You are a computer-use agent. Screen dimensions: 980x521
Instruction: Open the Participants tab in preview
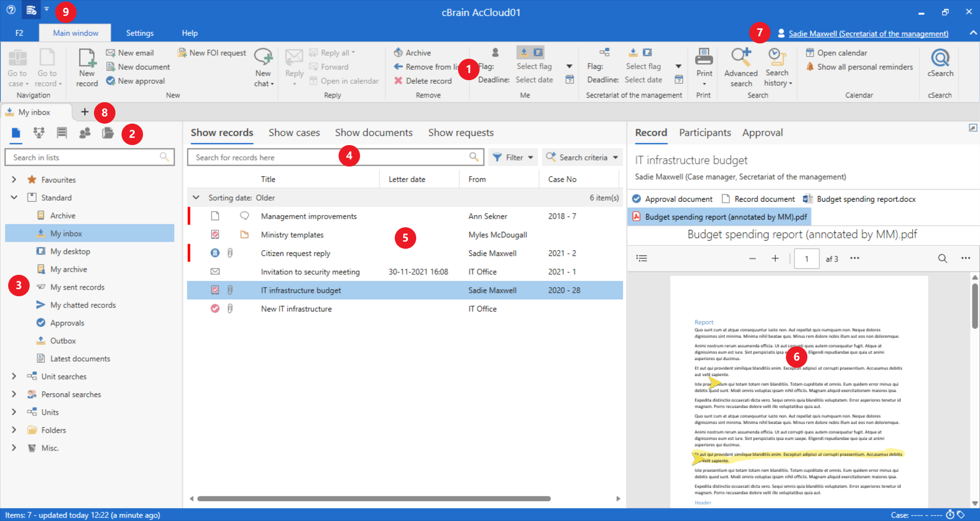(x=705, y=133)
